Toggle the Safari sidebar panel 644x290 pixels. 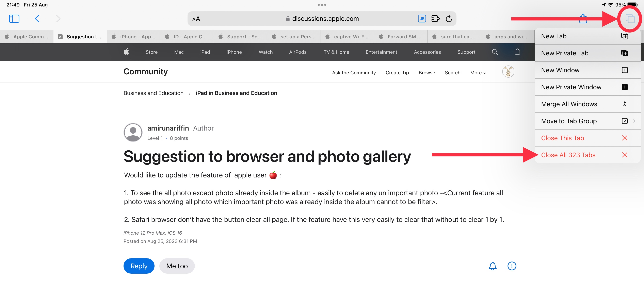tap(14, 19)
